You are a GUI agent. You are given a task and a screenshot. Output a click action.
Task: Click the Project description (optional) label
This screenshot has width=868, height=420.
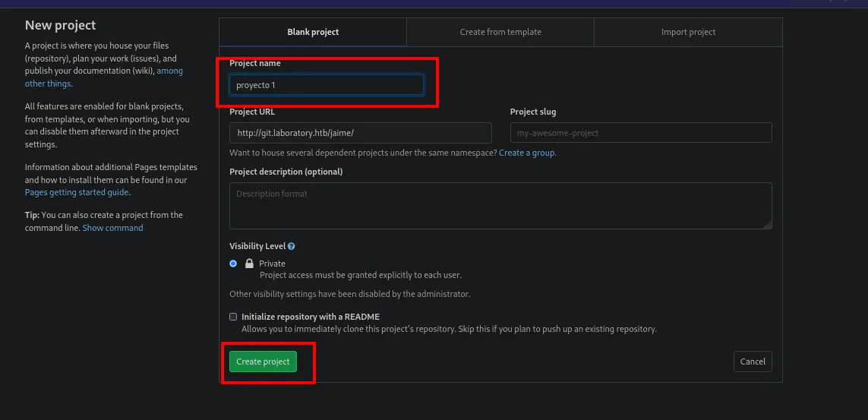286,172
